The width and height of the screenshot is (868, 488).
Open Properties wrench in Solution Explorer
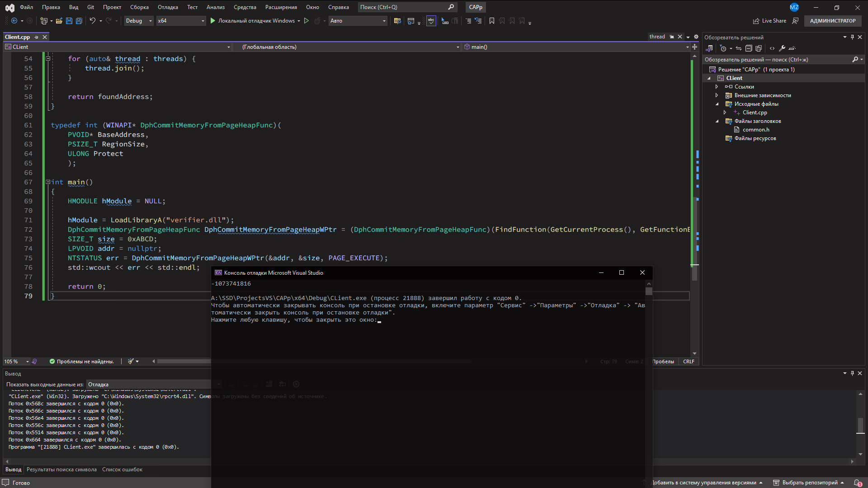point(782,48)
